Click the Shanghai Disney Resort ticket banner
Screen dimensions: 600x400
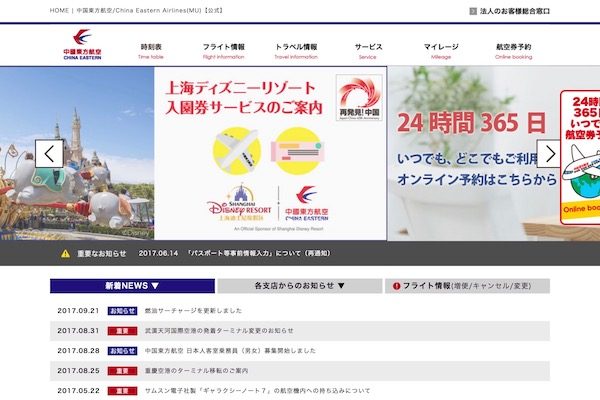pos(270,153)
